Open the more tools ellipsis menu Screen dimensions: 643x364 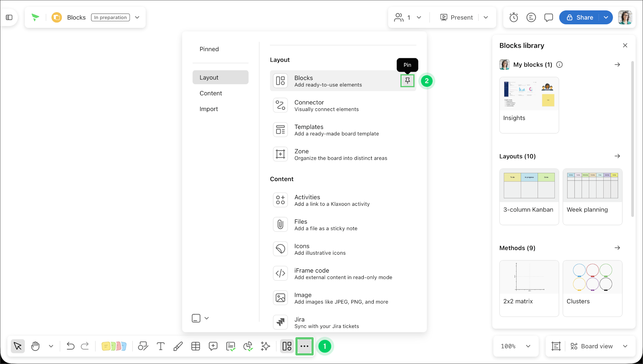(304, 346)
